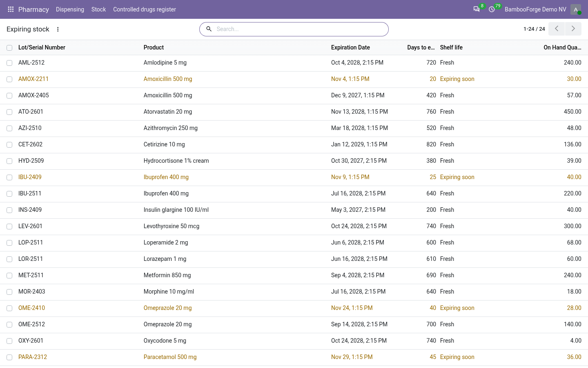Check the box for lot AML-2512
Viewport: 588px width, 368px height.
pyautogui.click(x=9, y=63)
